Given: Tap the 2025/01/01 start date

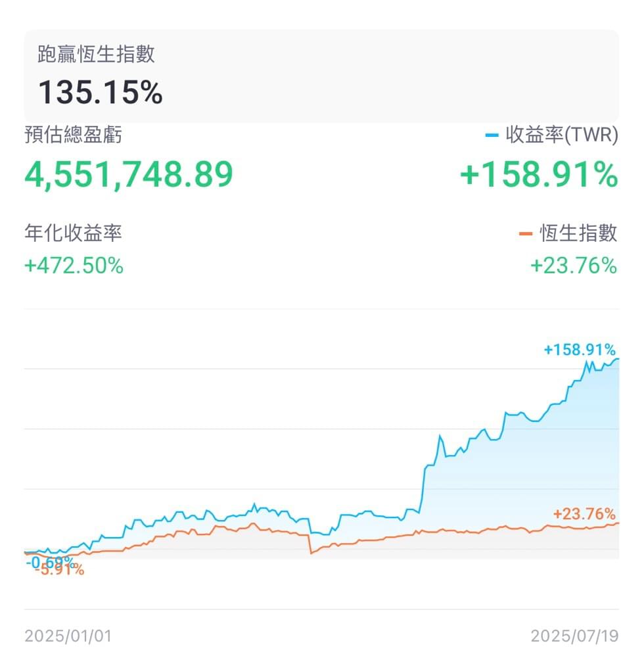Looking at the screenshot, I should coord(68,636).
